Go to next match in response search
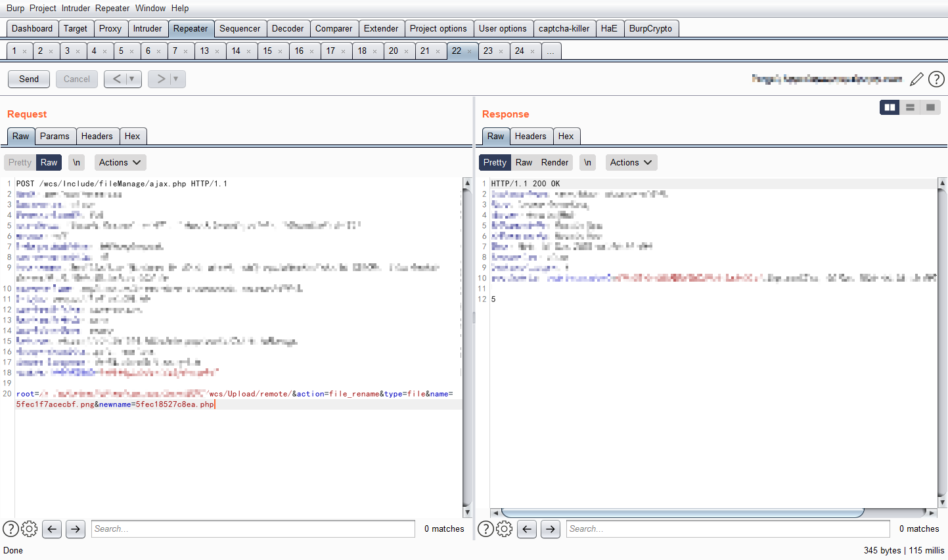This screenshot has height=560, width=948. pos(551,528)
